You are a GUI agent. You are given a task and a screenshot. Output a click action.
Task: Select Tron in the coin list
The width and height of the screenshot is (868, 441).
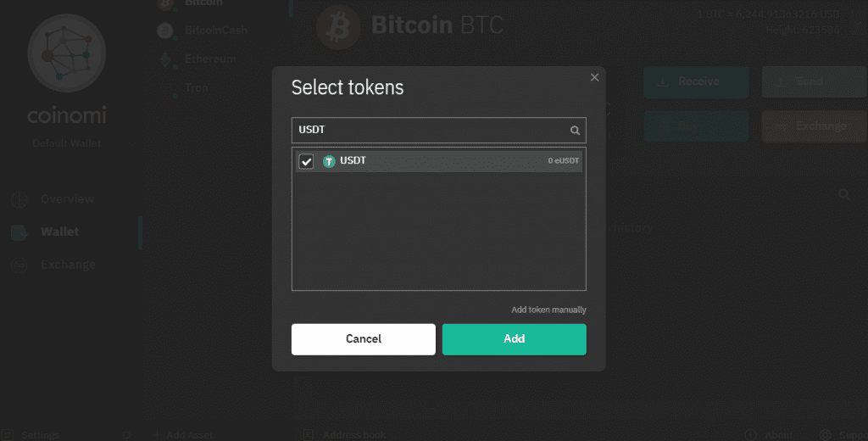195,87
